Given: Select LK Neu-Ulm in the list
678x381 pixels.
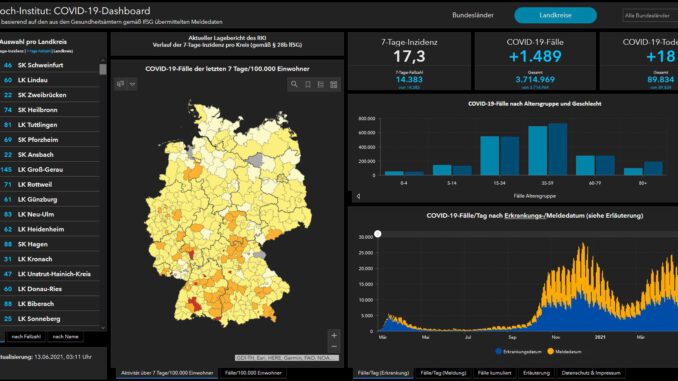Looking at the screenshot, I should click(x=50, y=214).
